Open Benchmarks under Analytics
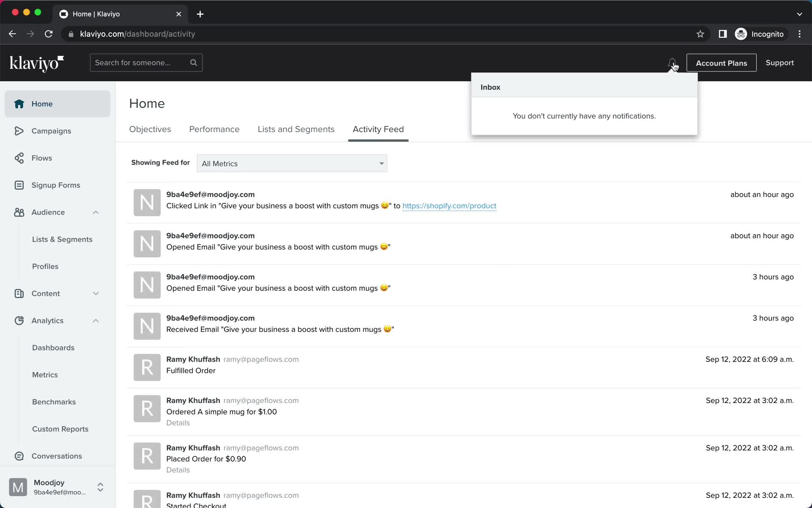 coord(54,402)
